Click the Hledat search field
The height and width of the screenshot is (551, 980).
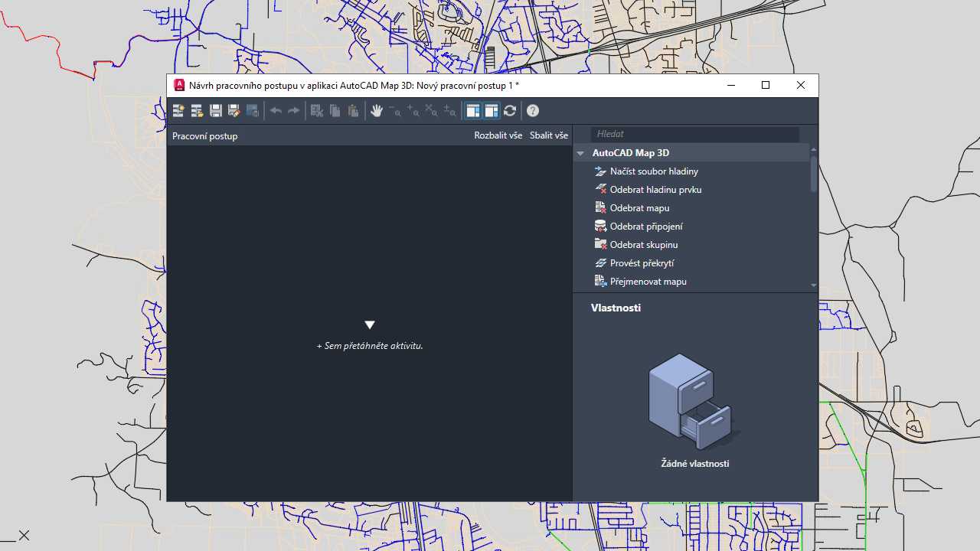point(694,134)
